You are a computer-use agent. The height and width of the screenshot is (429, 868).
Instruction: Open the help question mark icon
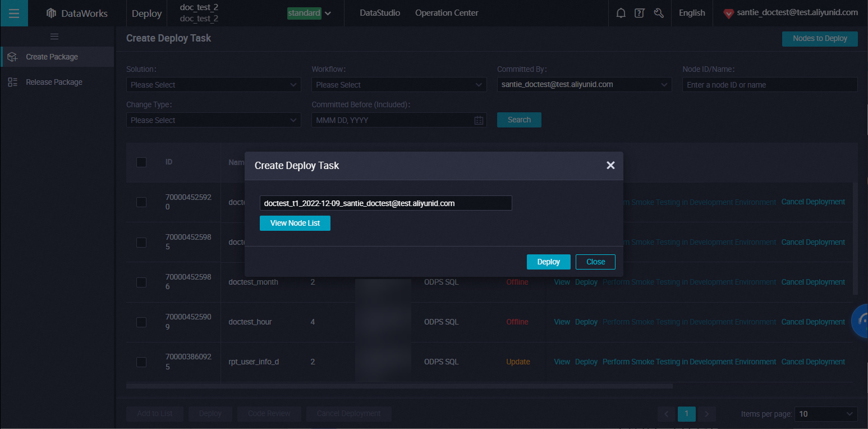pos(639,13)
